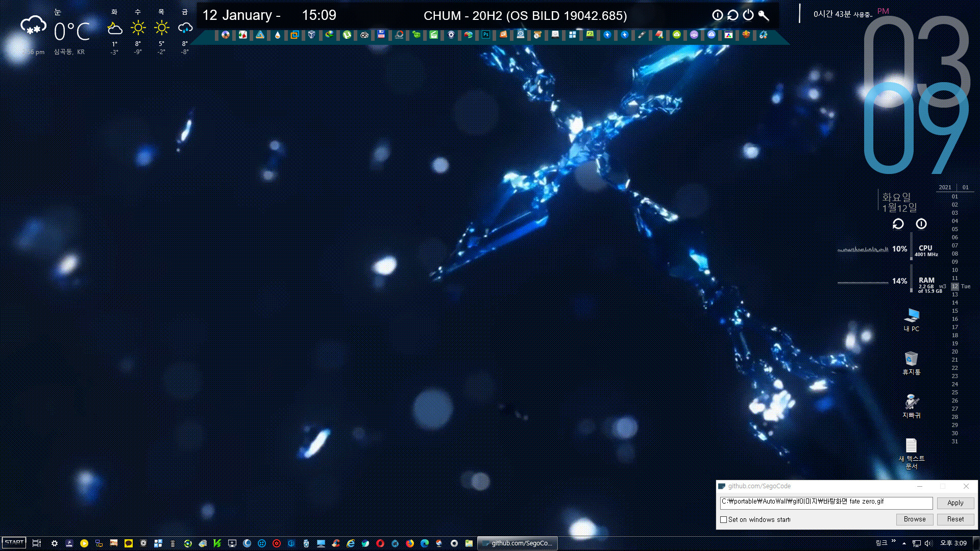The height and width of the screenshot is (551, 980).
Task: Open the blue-yellow triangle dock icon
Action: (260, 35)
